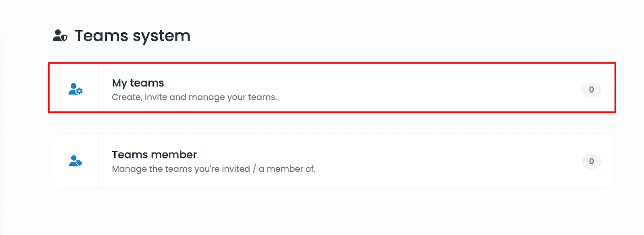The width and height of the screenshot is (644, 235).
Task: Click the 'Teams system' page heading
Action: (x=132, y=36)
